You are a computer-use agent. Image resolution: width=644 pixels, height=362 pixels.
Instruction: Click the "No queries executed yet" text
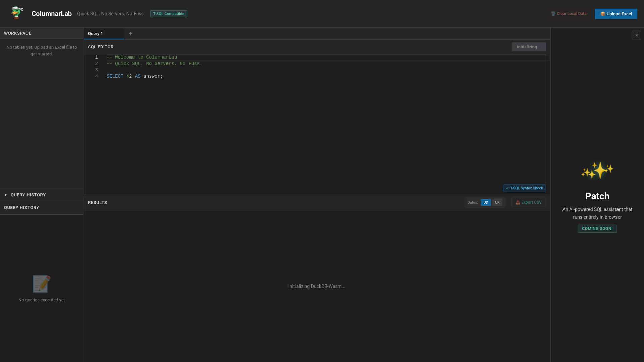pos(42,300)
